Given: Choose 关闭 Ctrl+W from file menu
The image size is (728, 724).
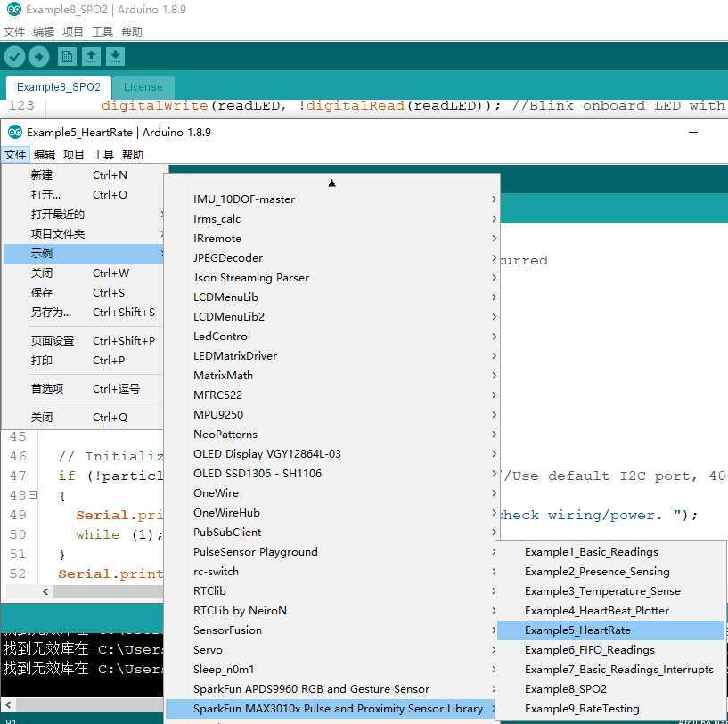Looking at the screenshot, I should click(x=84, y=273).
